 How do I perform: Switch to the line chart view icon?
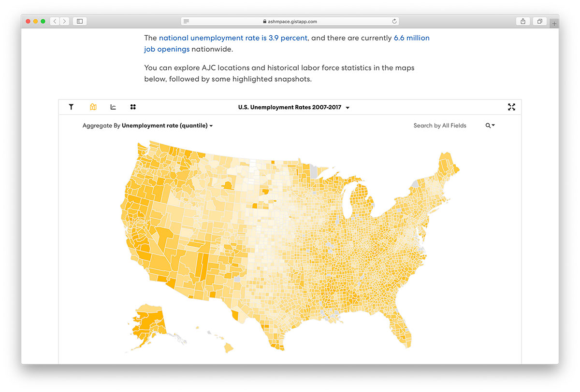pyautogui.click(x=113, y=107)
